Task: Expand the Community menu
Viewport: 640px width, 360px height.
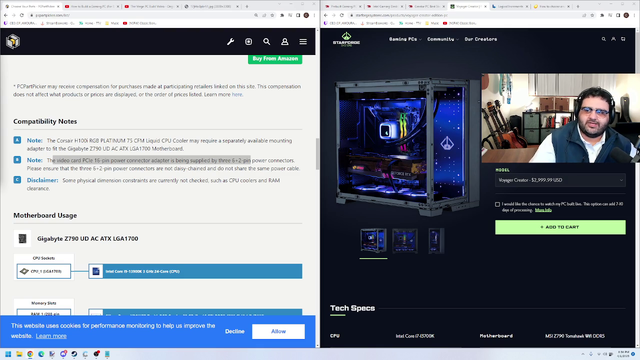Action: (442, 39)
